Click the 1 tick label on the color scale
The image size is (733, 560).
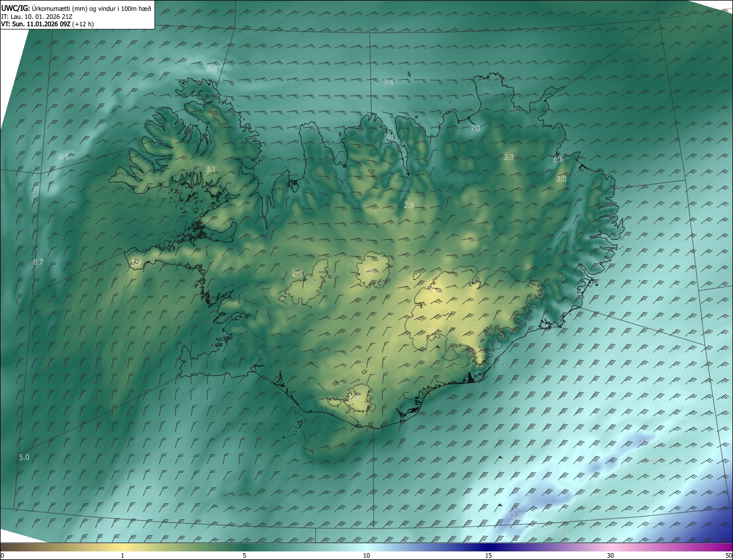tap(123, 555)
